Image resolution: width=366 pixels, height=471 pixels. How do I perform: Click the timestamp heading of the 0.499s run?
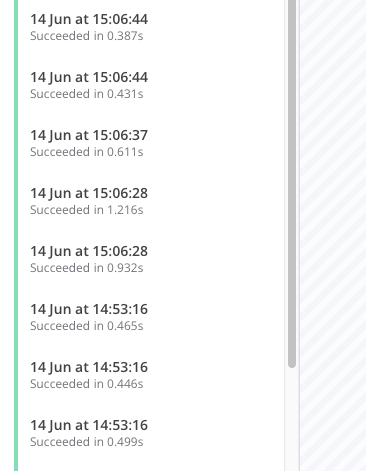point(89,425)
